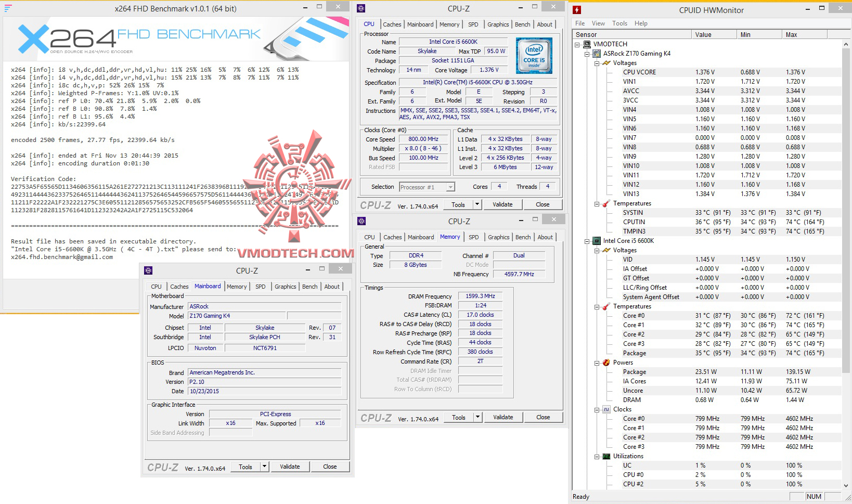The width and height of the screenshot is (852, 504).
Task: Select CPU tab in the CPU-Z Memory window
Action: pos(369,237)
